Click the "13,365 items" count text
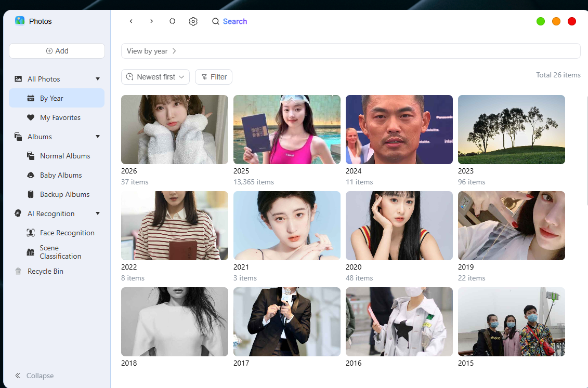The width and height of the screenshot is (588, 388). (254, 182)
